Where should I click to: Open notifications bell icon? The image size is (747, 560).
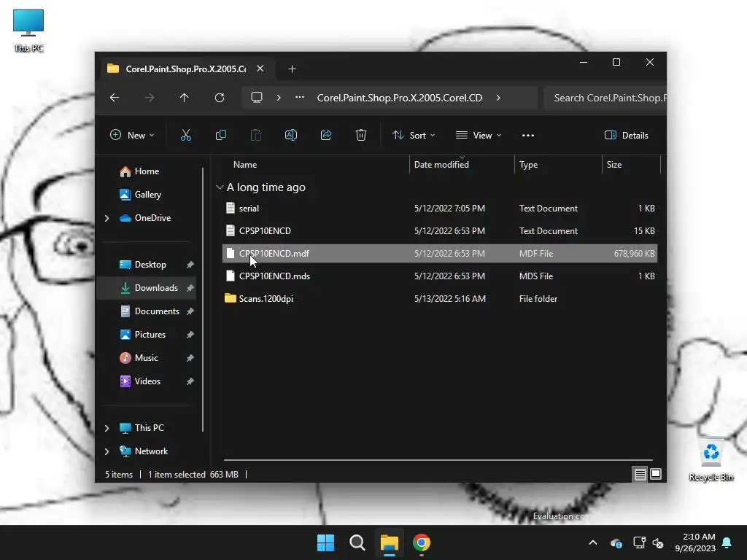727,542
